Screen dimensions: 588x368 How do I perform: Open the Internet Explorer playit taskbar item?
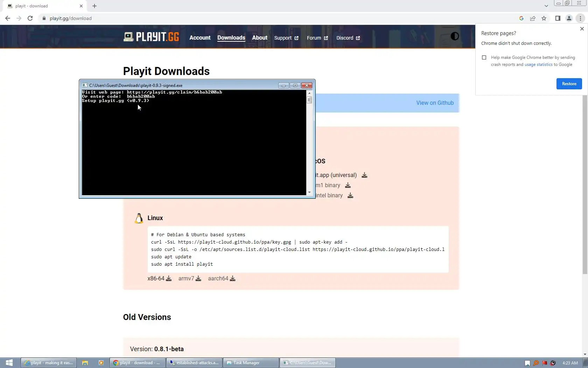(x=49, y=363)
